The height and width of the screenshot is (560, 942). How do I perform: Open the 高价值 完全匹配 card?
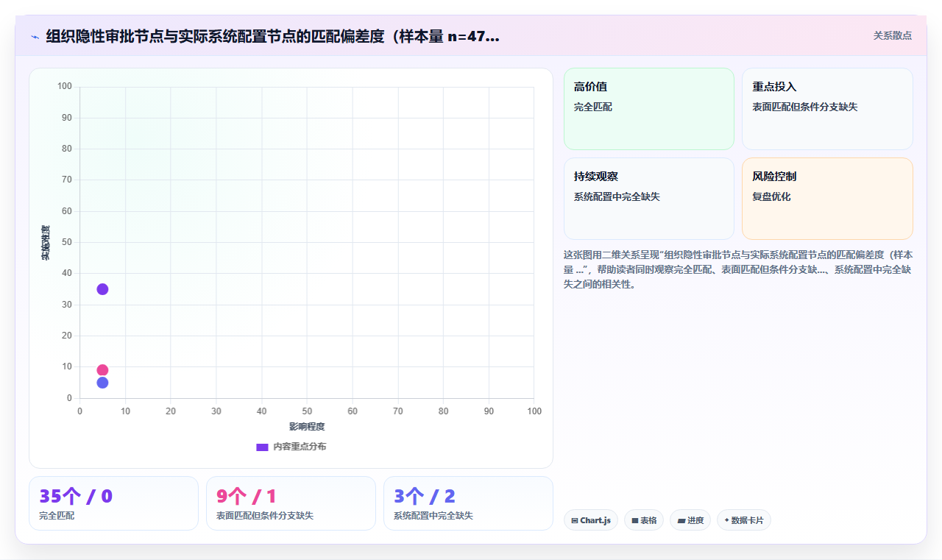(x=649, y=109)
